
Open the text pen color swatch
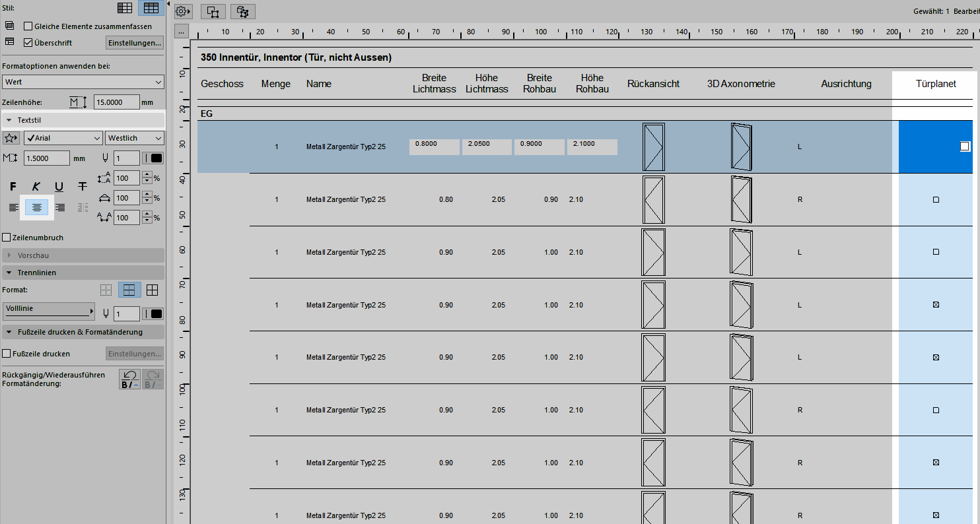[156, 158]
